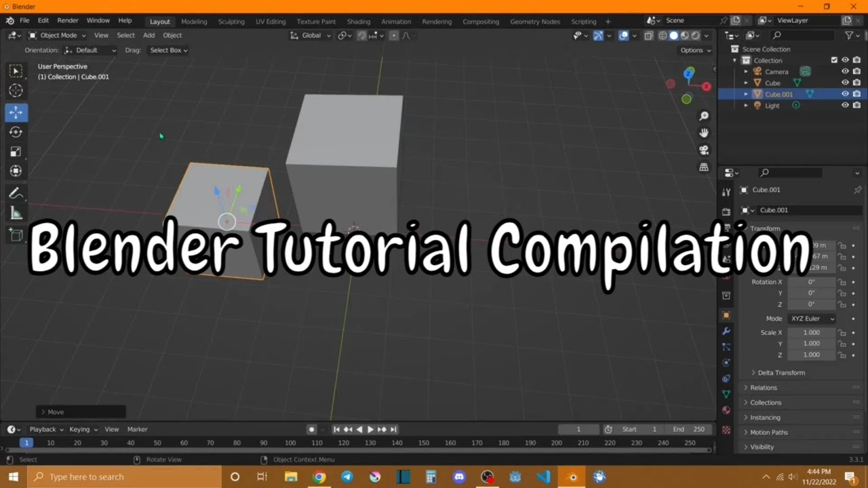This screenshot has width=868, height=488.
Task: Uncheck the Collection exclude checkbox
Action: (x=834, y=60)
